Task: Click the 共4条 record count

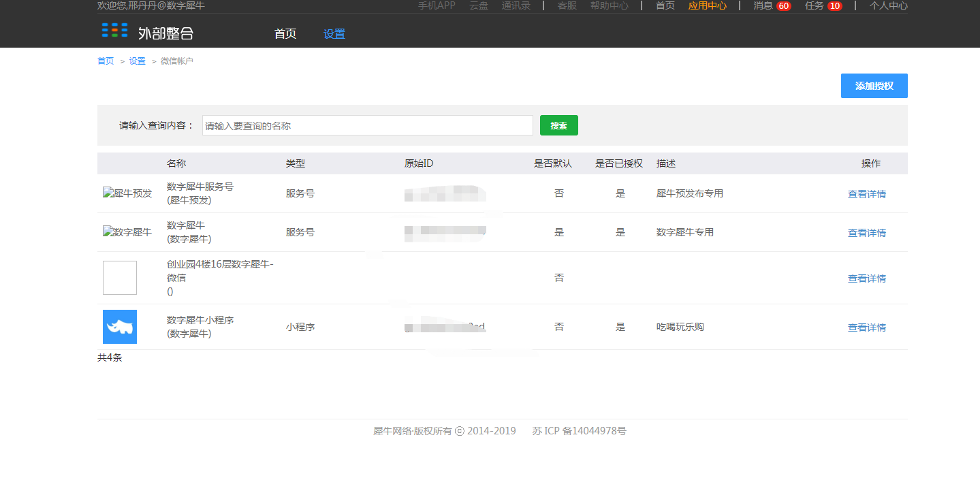Action: 110,357
